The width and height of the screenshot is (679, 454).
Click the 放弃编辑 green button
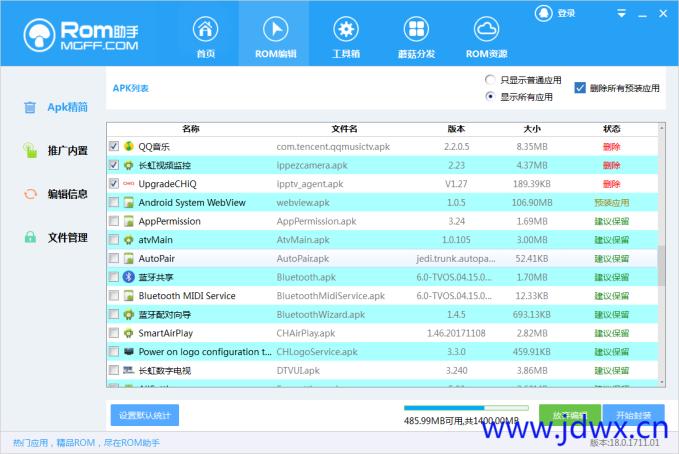(x=569, y=415)
